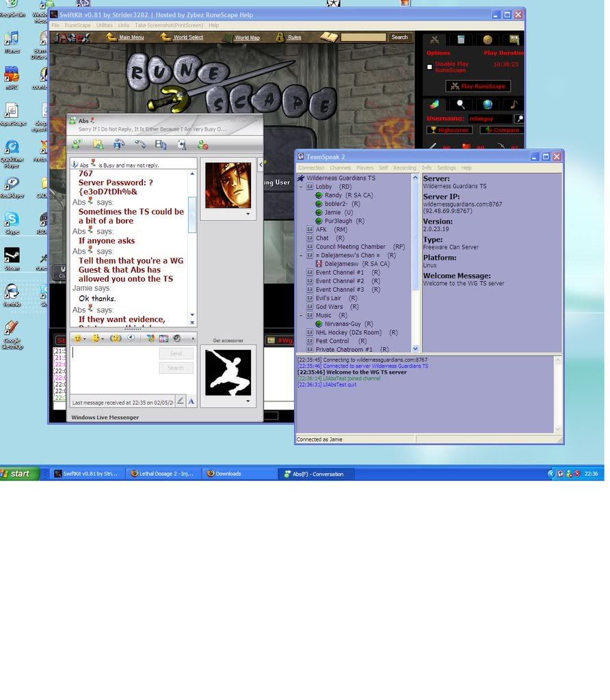
Task: Collapse the Lobby channel in TeamSpeak
Action: pos(301,187)
